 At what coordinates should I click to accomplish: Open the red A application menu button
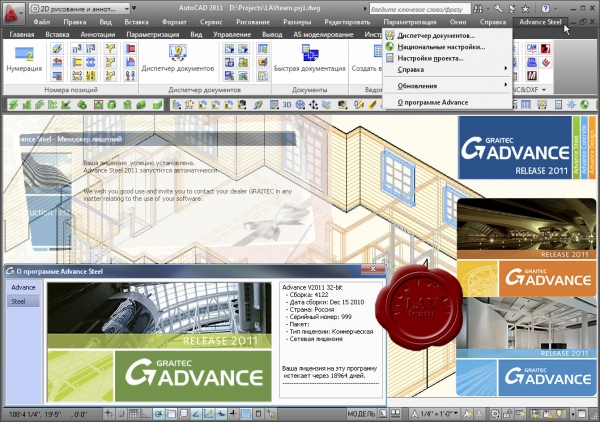tap(13, 13)
